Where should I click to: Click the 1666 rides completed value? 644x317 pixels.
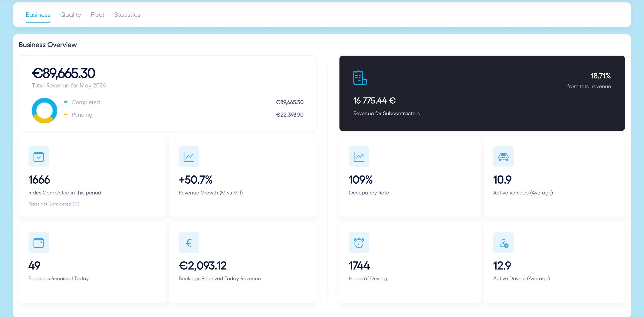[x=39, y=180]
